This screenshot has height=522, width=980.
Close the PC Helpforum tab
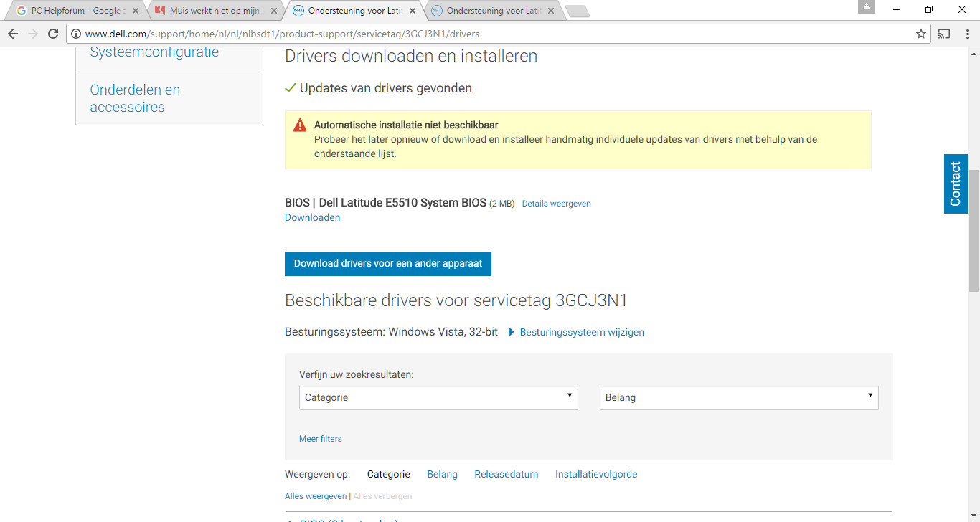136,11
